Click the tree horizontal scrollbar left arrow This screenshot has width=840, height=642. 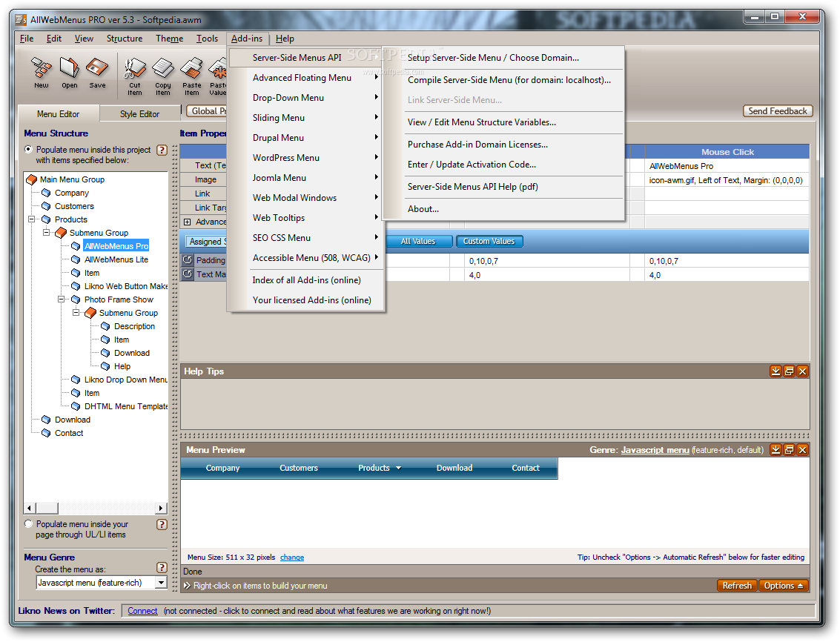pos(30,508)
